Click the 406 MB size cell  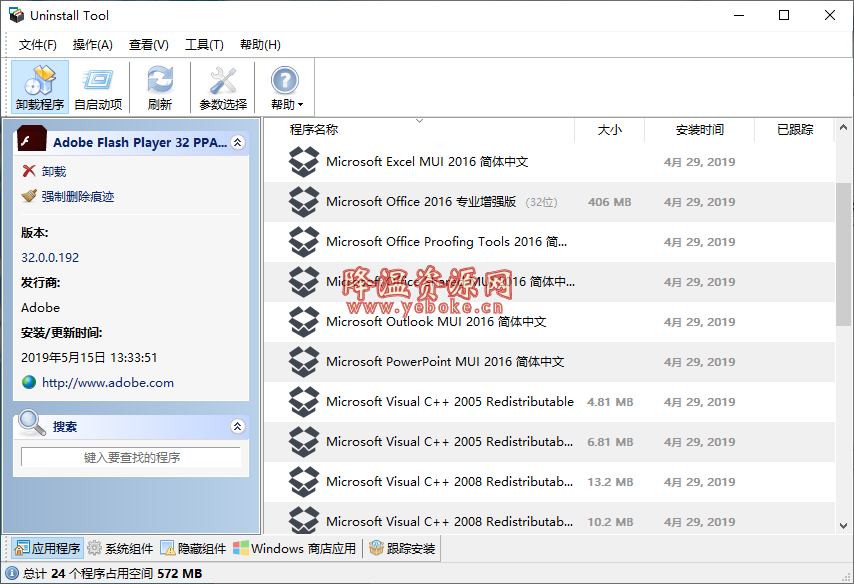[x=609, y=202]
